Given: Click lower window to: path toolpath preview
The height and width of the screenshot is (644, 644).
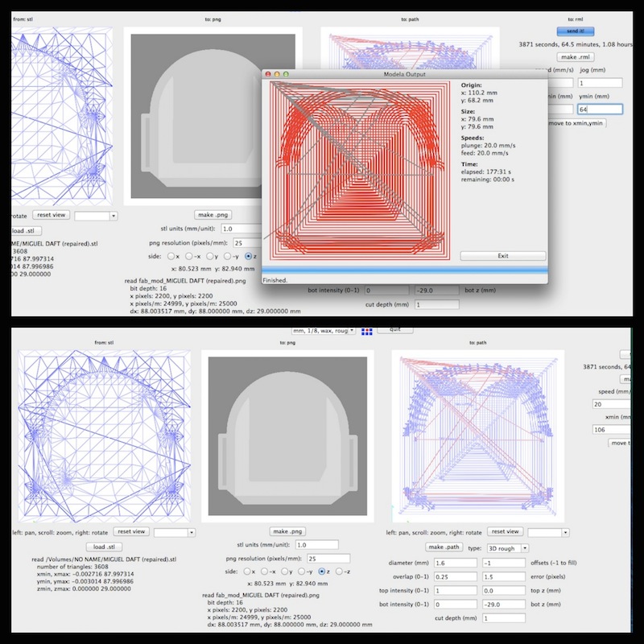Looking at the screenshot, I should tap(478, 436).
